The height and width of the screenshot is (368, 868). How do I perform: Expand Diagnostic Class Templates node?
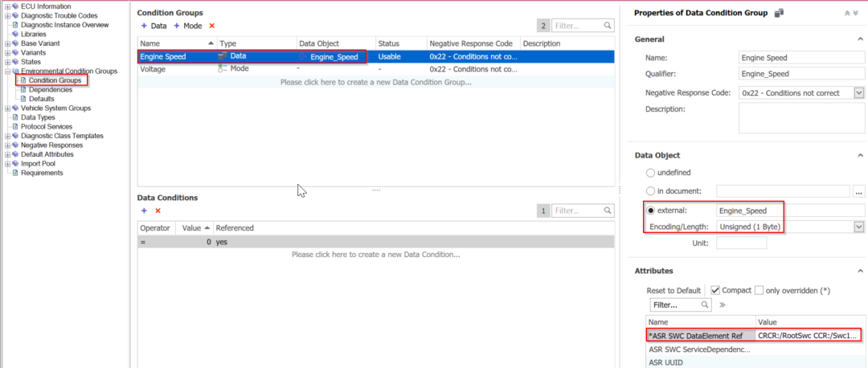(7, 136)
